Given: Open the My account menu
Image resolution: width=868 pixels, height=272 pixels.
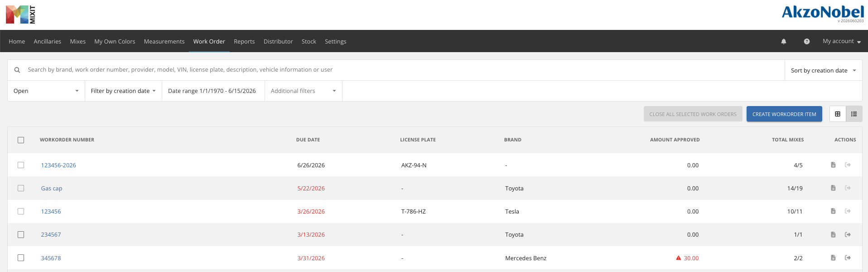Looking at the screenshot, I should pos(842,41).
